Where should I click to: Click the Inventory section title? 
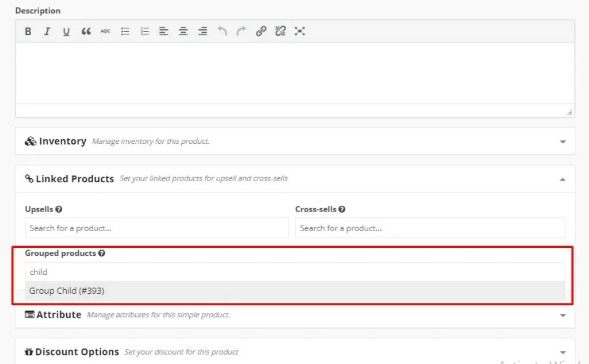click(x=62, y=141)
